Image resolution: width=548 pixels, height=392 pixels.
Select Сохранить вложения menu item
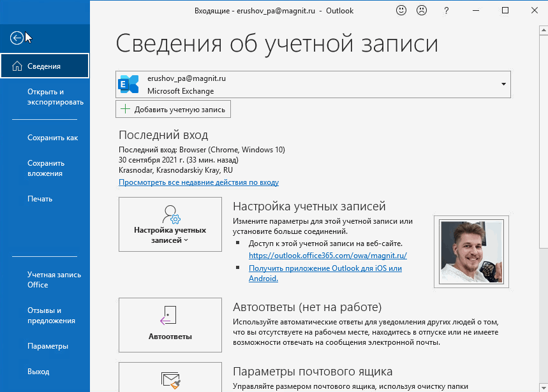click(x=45, y=168)
